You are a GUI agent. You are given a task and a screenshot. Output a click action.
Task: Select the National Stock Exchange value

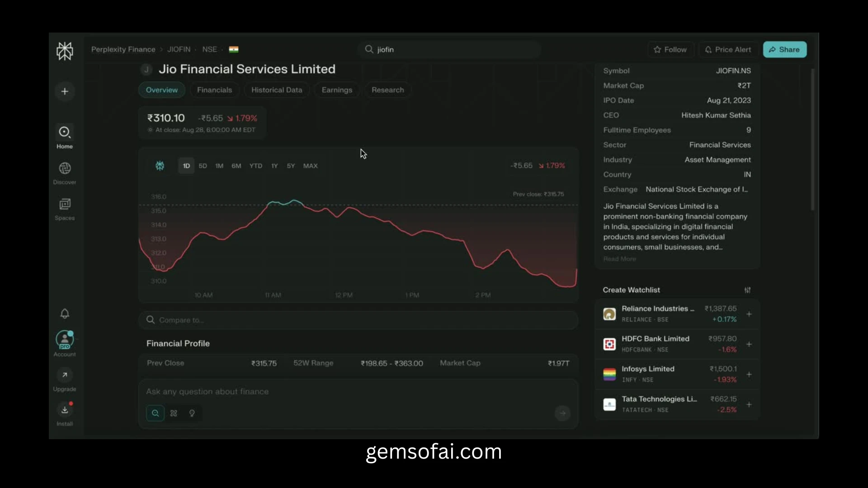click(x=697, y=189)
